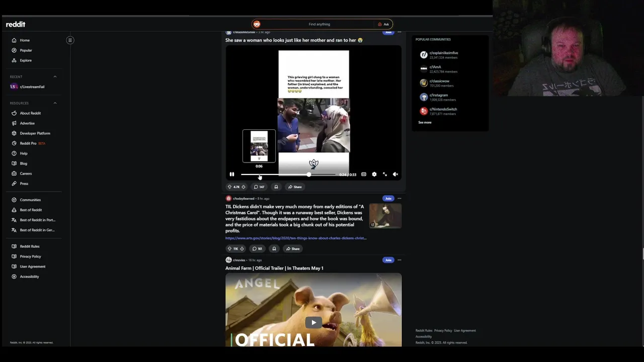Screen dimensions: 644x362
Task: Open options menu for video post
Action: click(x=399, y=32)
